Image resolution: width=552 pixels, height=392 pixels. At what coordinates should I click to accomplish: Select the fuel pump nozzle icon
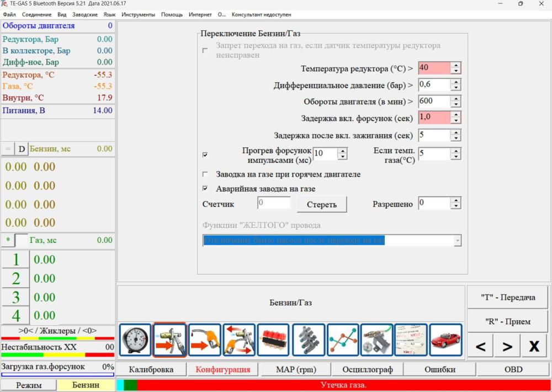point(204,340)
